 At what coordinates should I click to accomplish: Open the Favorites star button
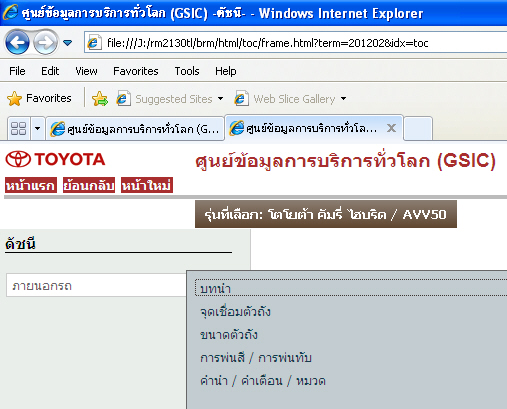click(x=39, y=98)
